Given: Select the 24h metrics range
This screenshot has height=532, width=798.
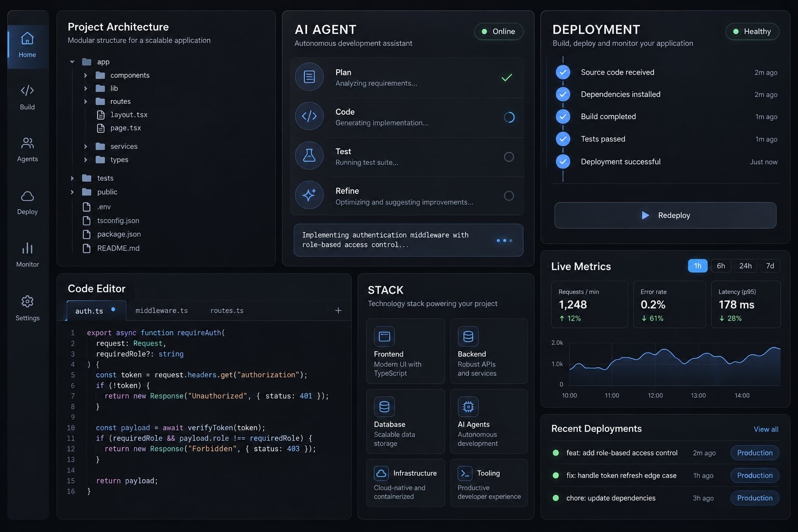Looking at the screenshot, I should pyautogui.click(x=746, y=266).
